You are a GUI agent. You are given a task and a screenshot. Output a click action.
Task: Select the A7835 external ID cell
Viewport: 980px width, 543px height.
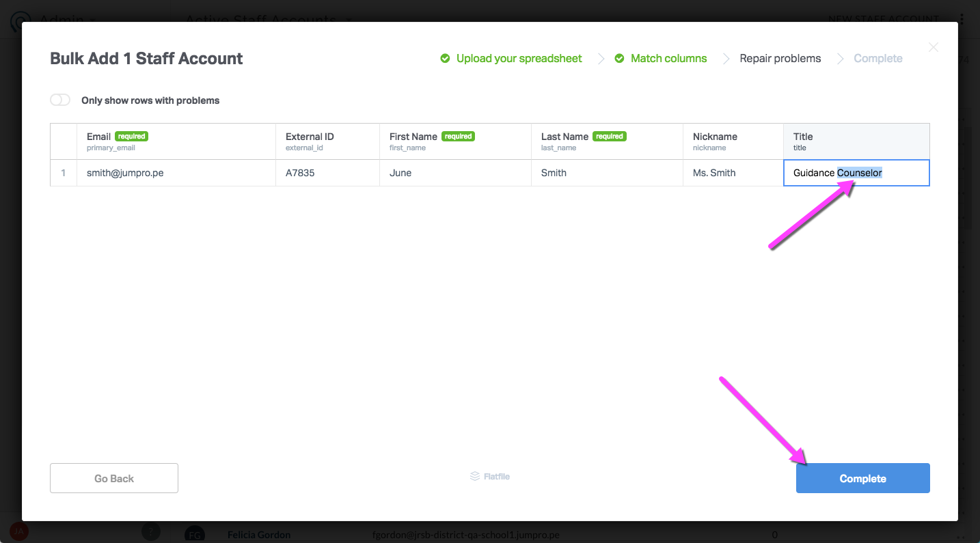pyautogui.click(x=328, y=173)
